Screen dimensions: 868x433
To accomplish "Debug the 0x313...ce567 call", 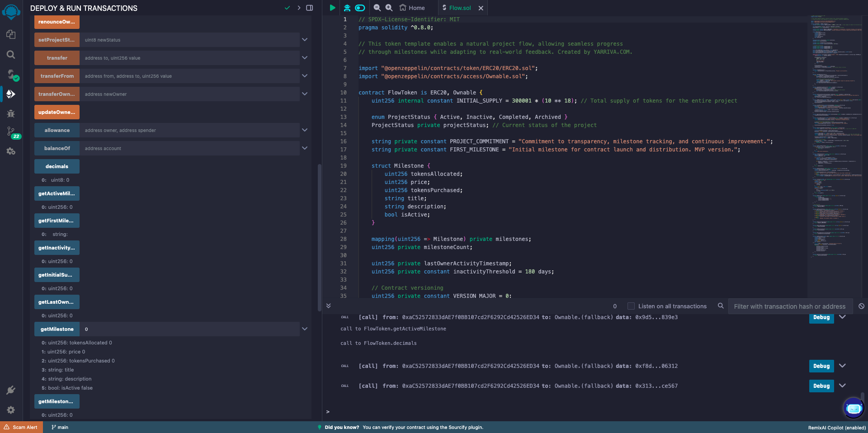I will (x=821, y=386).
